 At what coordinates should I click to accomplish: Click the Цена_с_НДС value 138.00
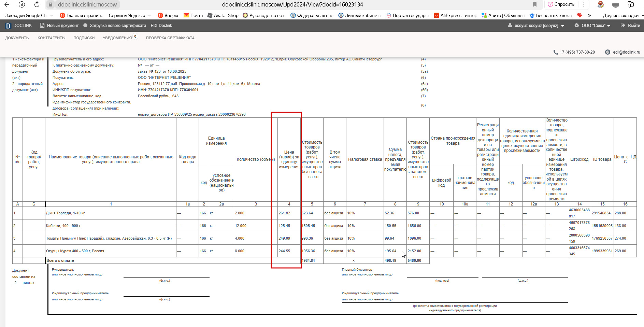click(620, 226)
